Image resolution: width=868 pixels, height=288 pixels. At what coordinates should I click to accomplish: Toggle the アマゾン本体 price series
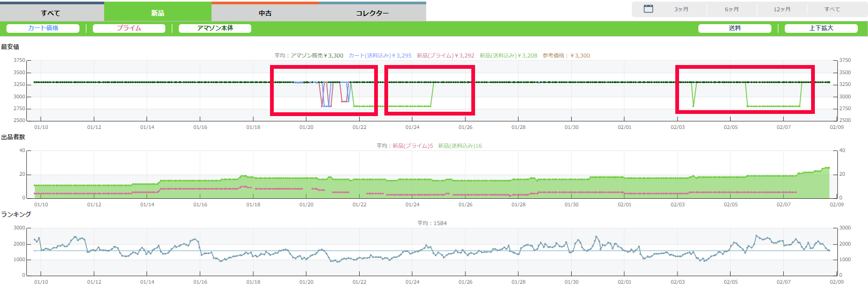point(215,28)
